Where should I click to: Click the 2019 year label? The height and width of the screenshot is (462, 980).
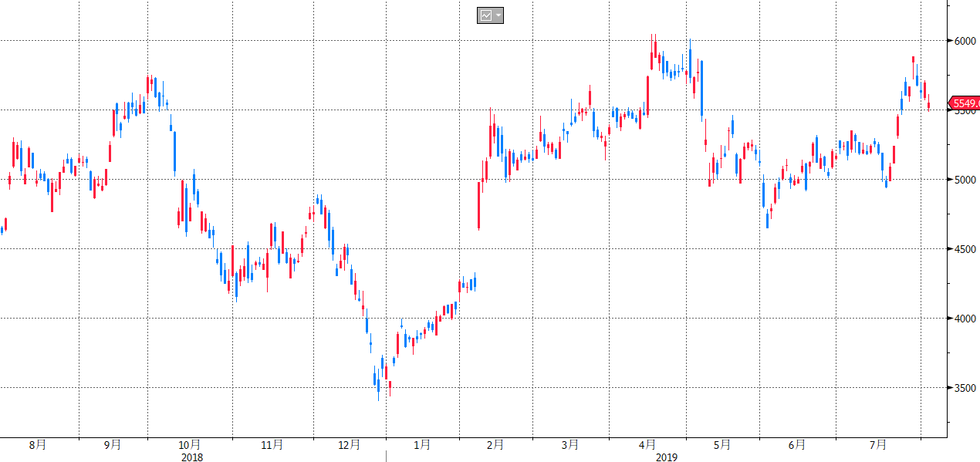[x=667, y=457]
